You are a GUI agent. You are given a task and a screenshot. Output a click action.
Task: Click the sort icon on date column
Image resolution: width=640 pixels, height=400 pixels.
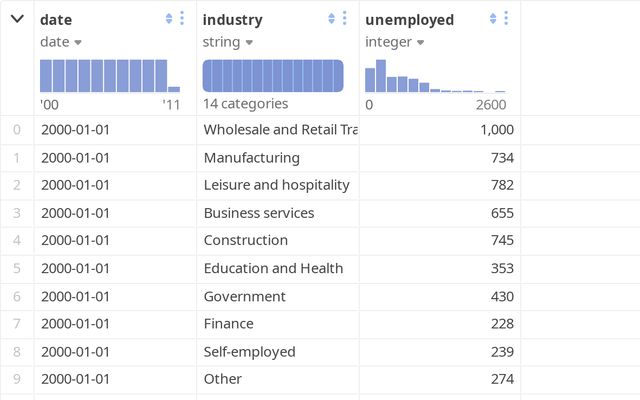tap(168, 19)
